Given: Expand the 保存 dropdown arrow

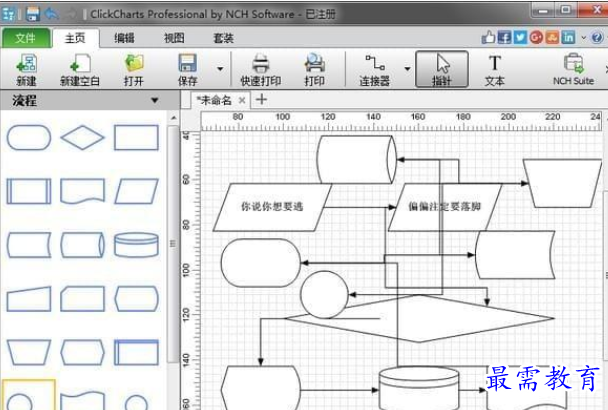Looking at the screenshot, I should [220, 69].
